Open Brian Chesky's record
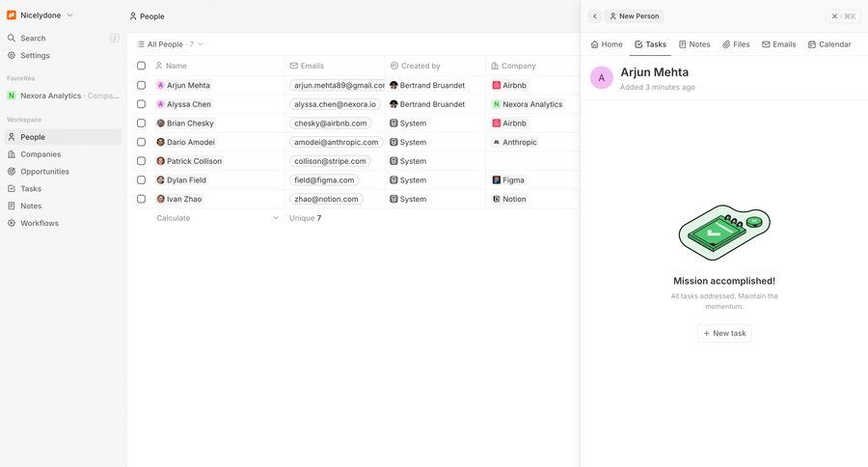The image size is (868, 467). 185,123
